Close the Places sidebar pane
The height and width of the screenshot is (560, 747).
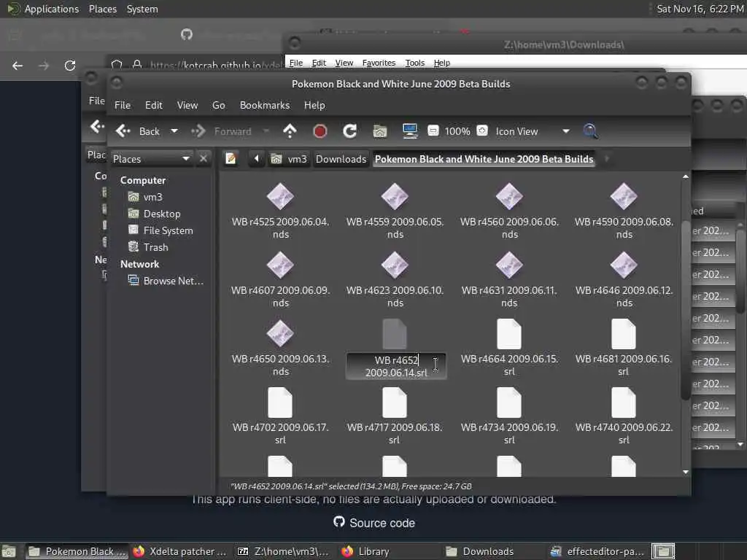(204, 158)
